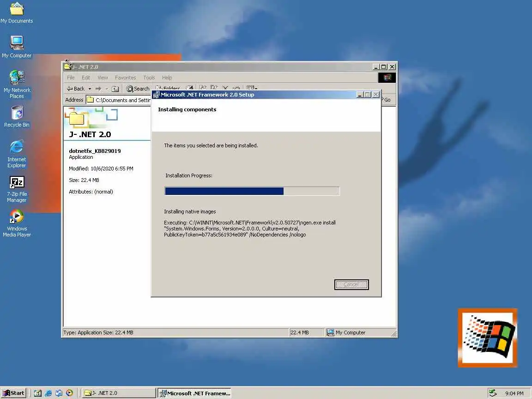Click the Search button in the Explorer toolbar

click(138, 89)
